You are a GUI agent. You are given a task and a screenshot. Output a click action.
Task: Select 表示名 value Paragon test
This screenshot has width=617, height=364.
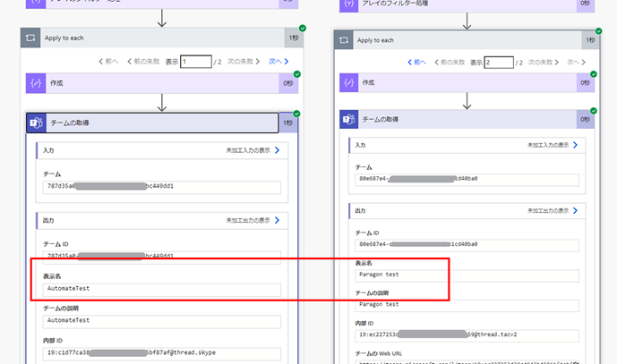467,275
